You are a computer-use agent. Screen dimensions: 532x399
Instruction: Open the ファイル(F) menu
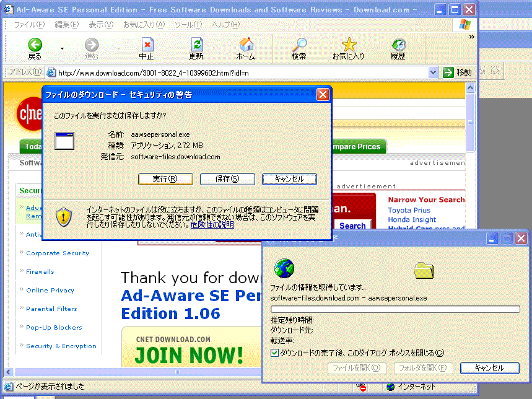click(29, 25)
